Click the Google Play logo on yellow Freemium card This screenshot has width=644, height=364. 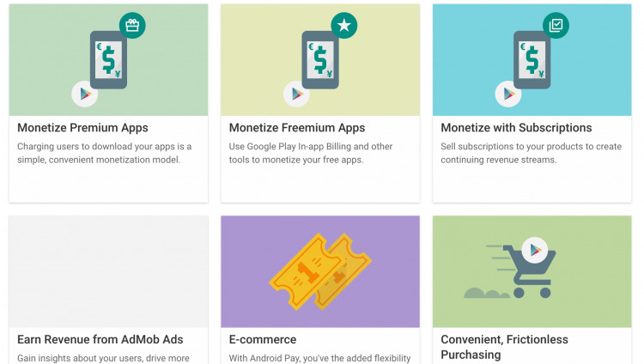295,94
